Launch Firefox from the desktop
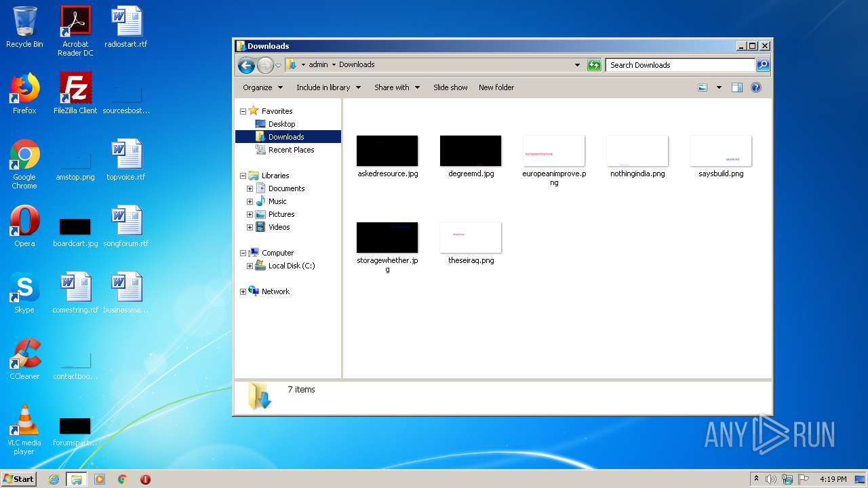The height and width of the screenshot is (488, 868). coord(24,94)
